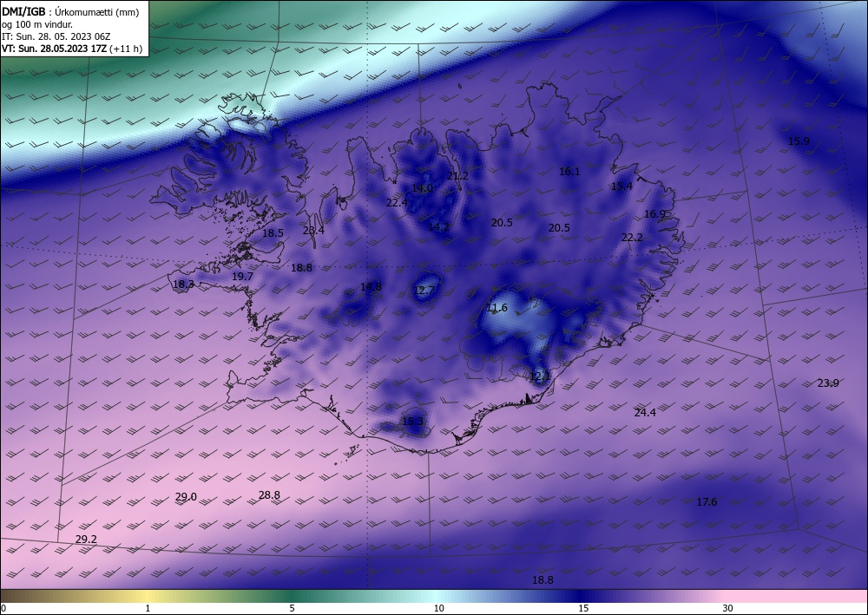Click the 12.7 value label
The image size is (868, 615).
tap(424, 291)
